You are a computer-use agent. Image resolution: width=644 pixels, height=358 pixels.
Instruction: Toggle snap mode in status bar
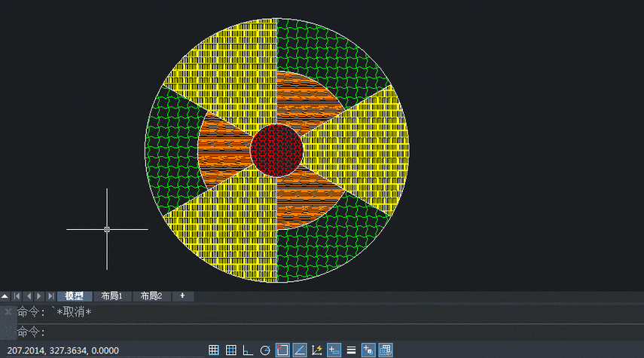(214, 350)
